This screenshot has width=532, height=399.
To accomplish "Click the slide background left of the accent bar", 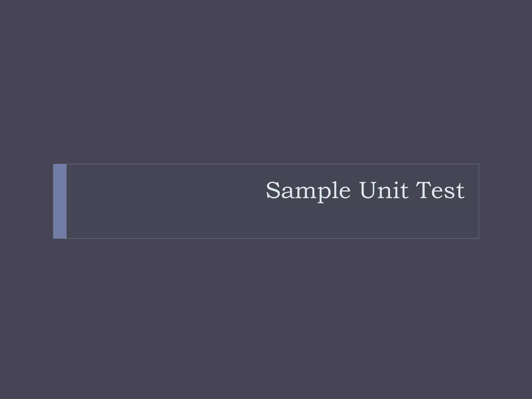I will coord(26,201).
